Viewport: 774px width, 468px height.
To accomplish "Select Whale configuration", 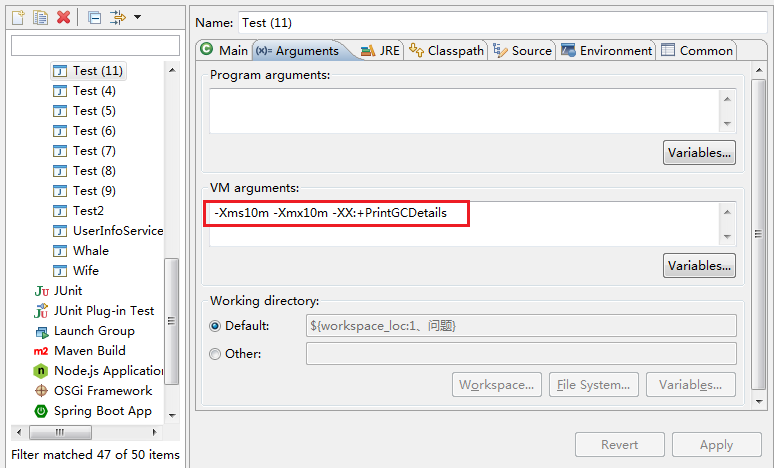I will [x=81, y=251].
